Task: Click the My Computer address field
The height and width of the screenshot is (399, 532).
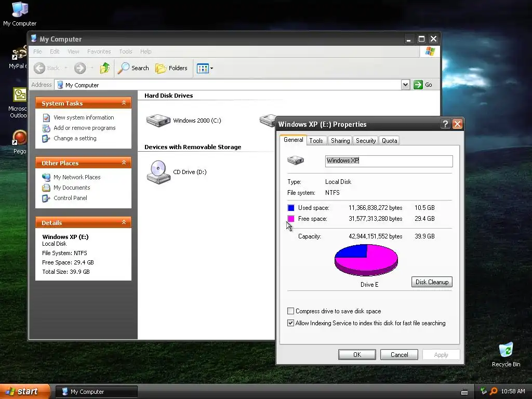Action: pyautogui.click(x=228, y=85)
